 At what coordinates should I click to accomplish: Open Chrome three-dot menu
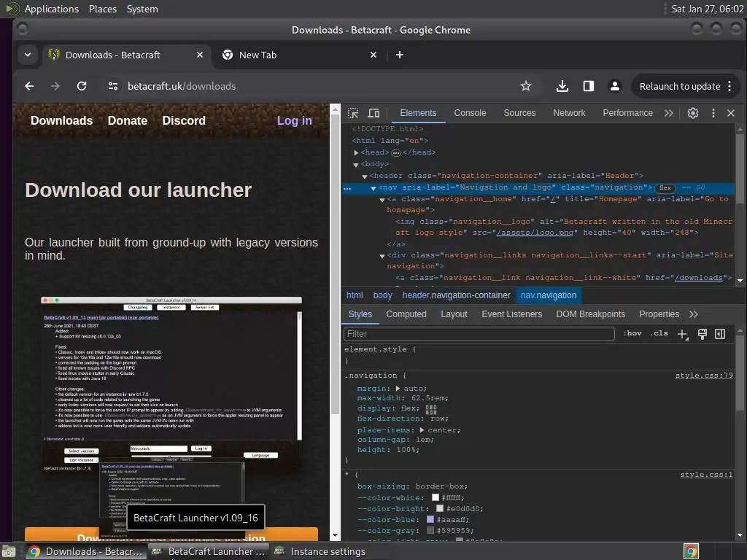coord(729,86)
